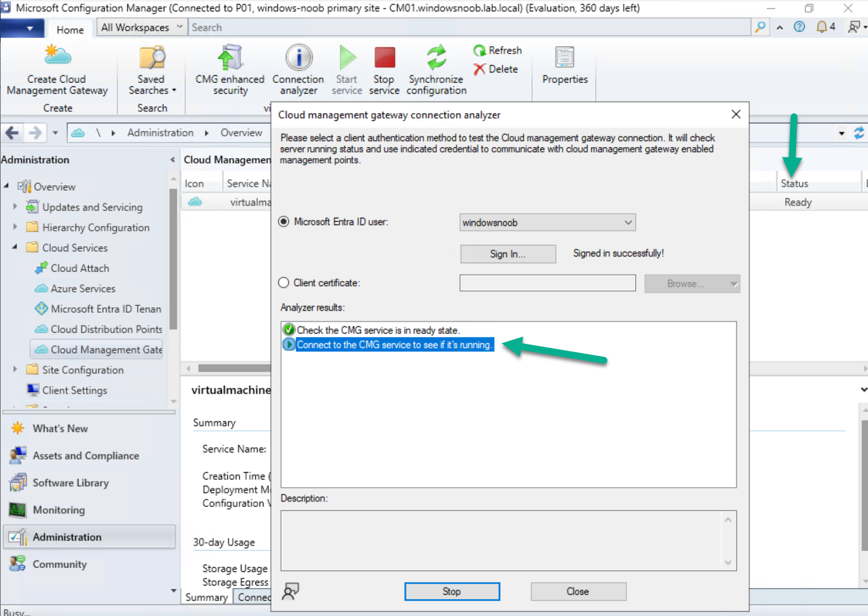Click the Status column header
Image resolution: width=868 pixels, height=616 pixels.
click(818, 183)
